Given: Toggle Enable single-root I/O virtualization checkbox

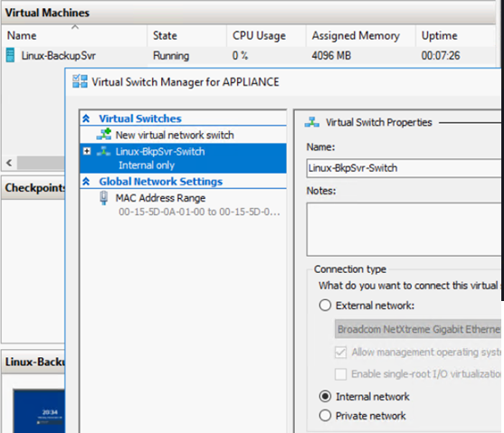Looking at the screenshot, I should click(x=341, y=374).
